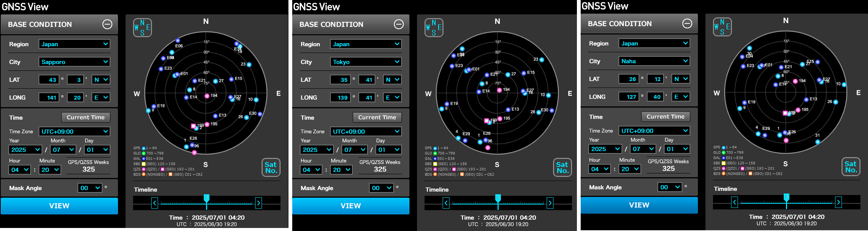Step the Tokyo timeline back with the left arrow
Screen dimensions: 868x231
[446, 203]
